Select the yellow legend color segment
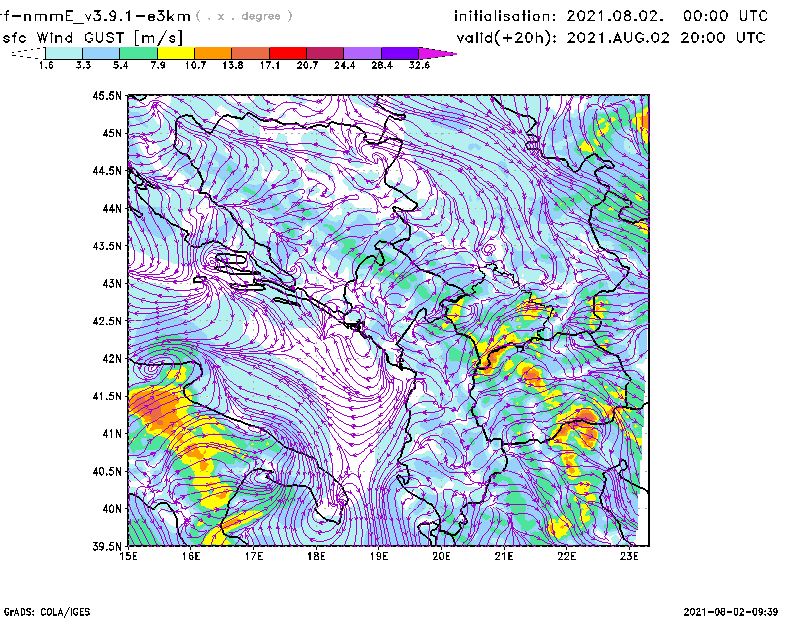This screenshot has width=800, height=618. pyautogui.click(x=176, y=53)
